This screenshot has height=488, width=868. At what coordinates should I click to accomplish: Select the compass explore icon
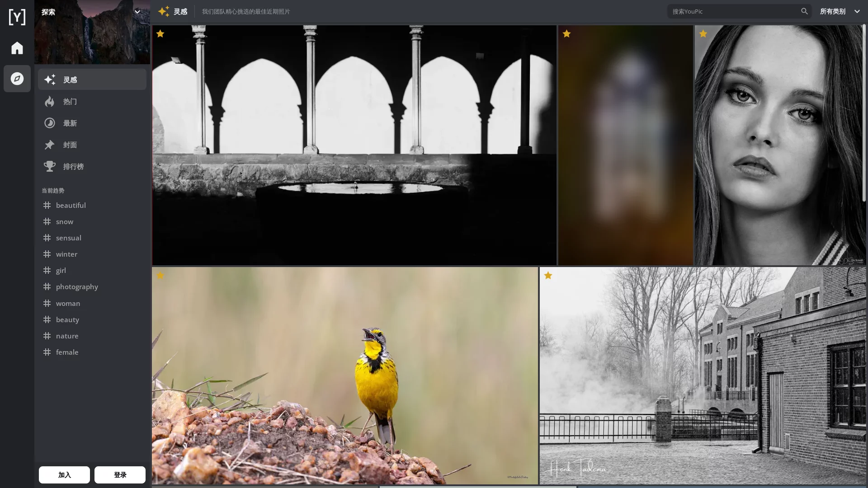point(17,79)
